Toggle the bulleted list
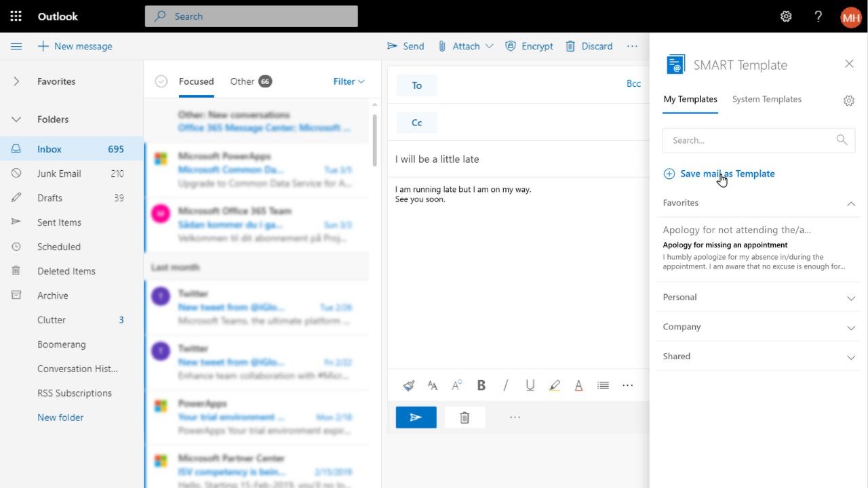The height and width of the screenshot is (488, 868). (x=603, y=386)
